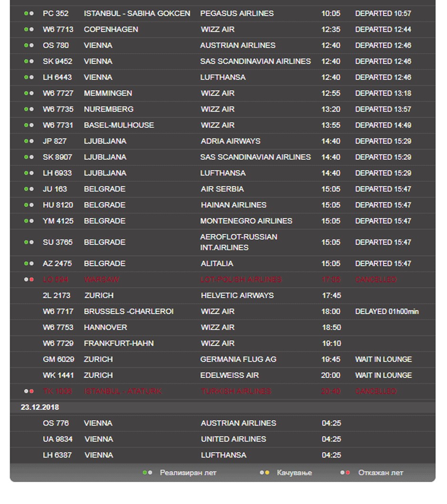Click the green dots for flight YM 4125

[x=29, y=221]
